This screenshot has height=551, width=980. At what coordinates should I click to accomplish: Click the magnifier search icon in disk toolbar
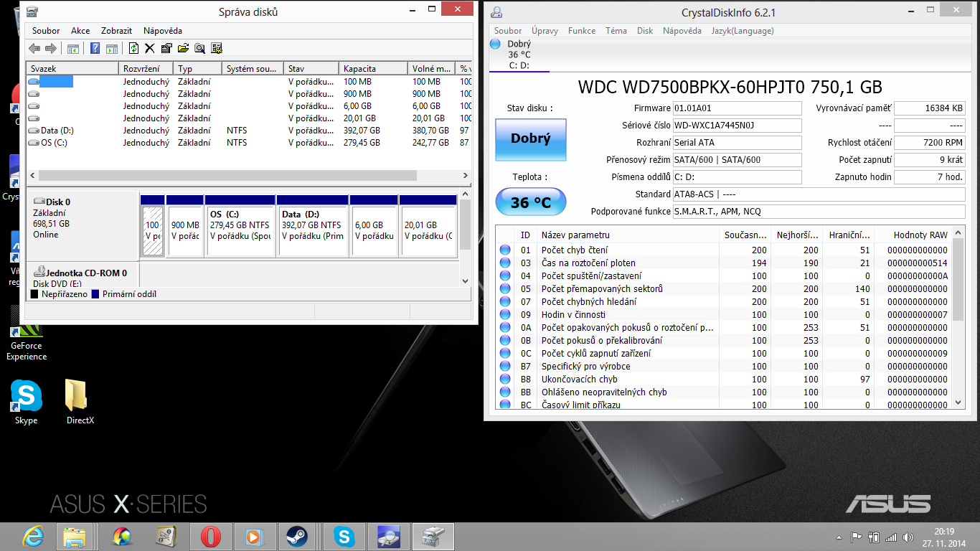pyautogui.click(x=199, y=48)
